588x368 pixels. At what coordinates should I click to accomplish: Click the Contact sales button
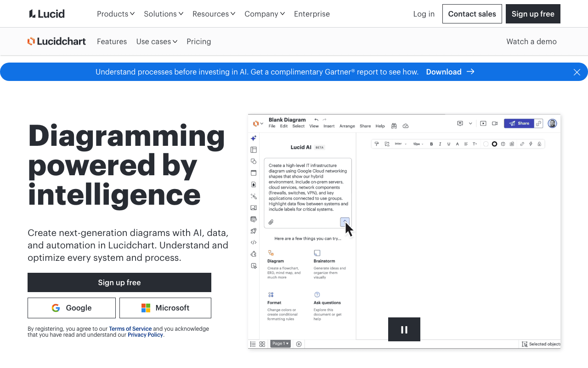tap(472, 14)
